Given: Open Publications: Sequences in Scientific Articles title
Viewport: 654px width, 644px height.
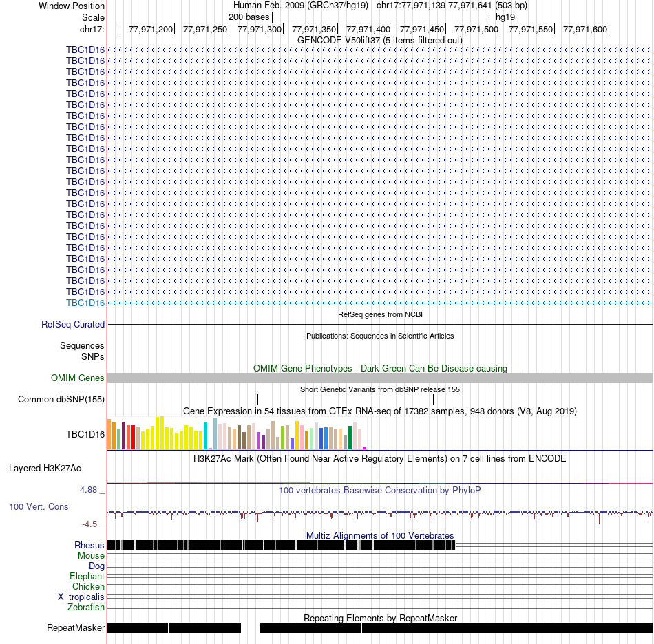Looking at the screenshot, I should 380,336.
